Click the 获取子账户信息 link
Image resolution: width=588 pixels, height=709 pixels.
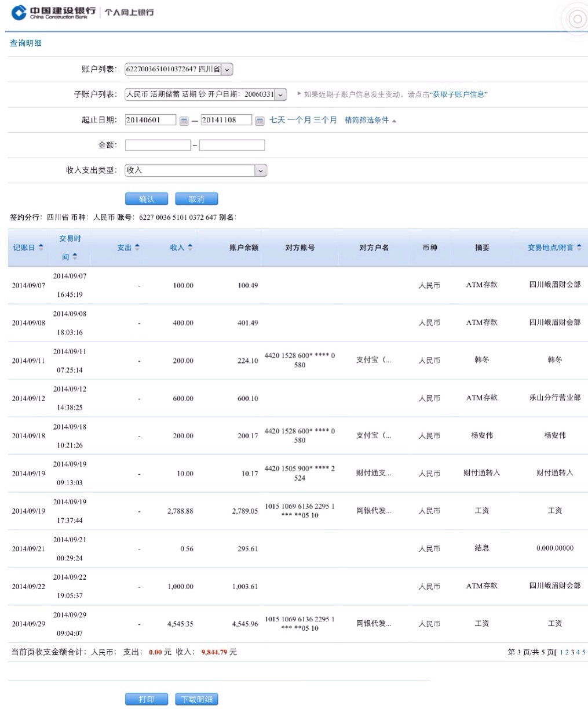click(x=459, y=94)
